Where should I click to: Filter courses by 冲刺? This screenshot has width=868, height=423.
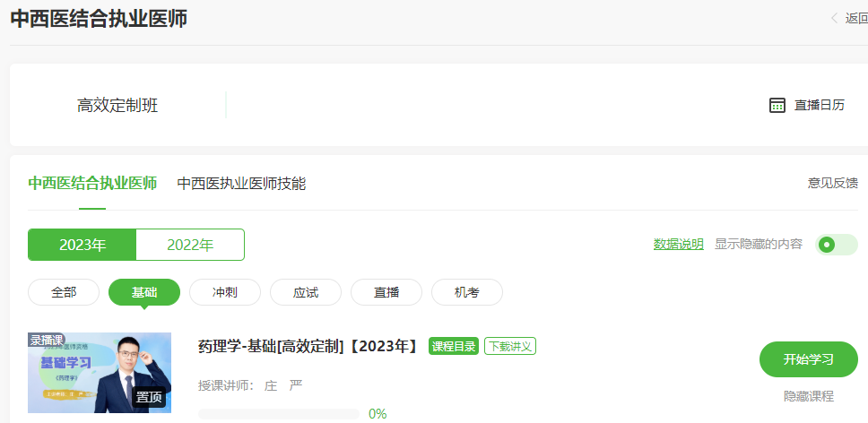225,292
